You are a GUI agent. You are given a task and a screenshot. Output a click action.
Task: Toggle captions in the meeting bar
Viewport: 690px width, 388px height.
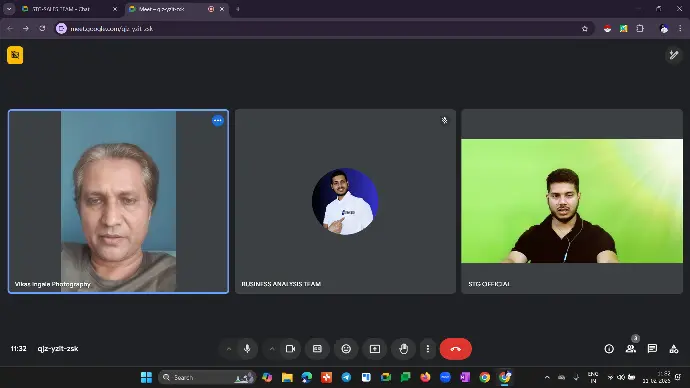[317, 349]
